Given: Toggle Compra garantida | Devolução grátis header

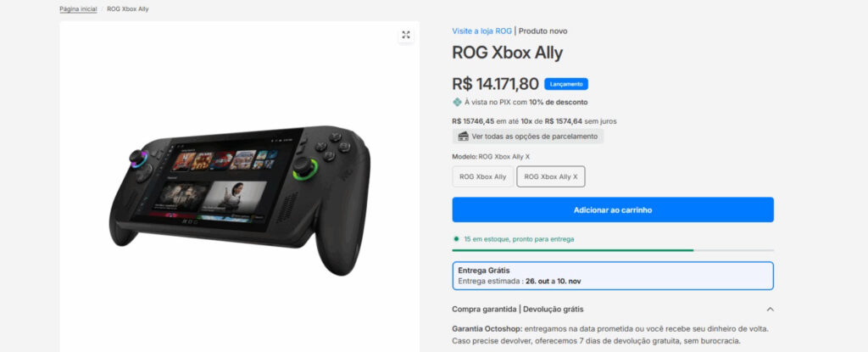Looking at the screenshot, I should pos(613,310).
